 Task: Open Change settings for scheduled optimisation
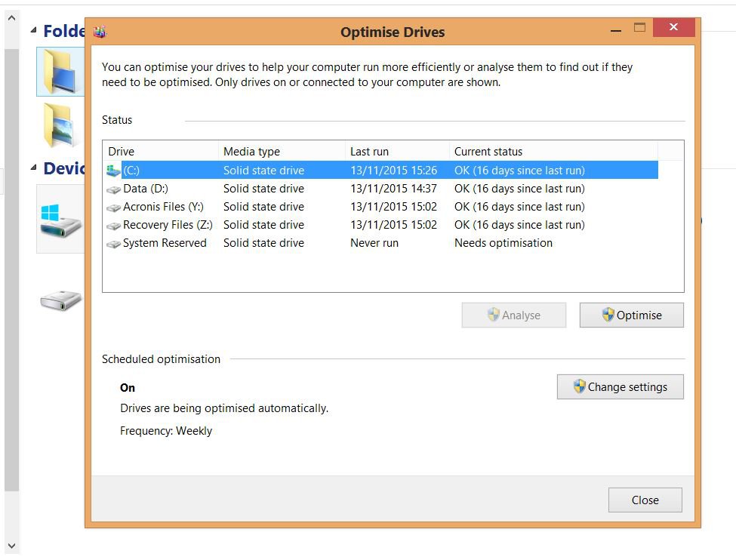click(620, 387)
